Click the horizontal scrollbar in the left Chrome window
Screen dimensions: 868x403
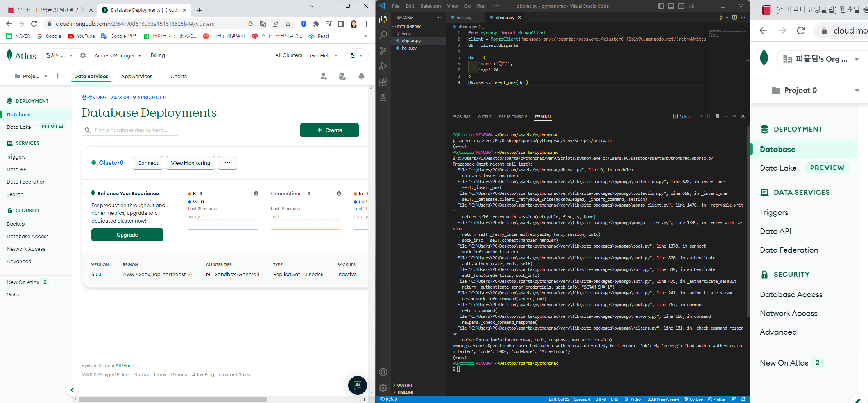(x=173, y=399)
